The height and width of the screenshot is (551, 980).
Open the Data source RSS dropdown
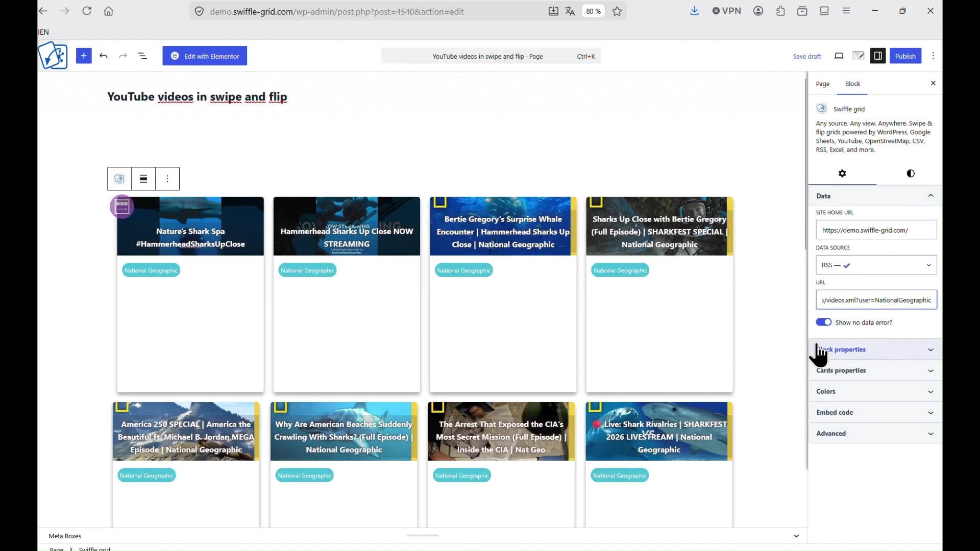click(876, 265)
